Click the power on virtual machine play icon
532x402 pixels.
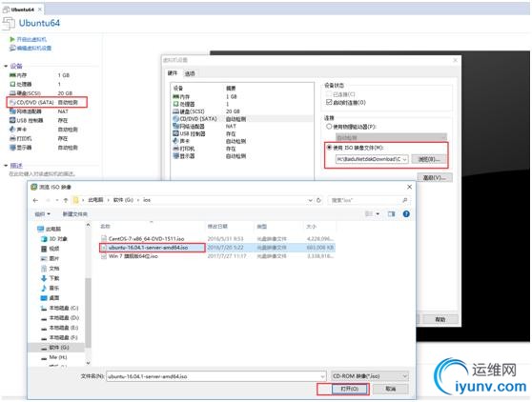[12, 39]
